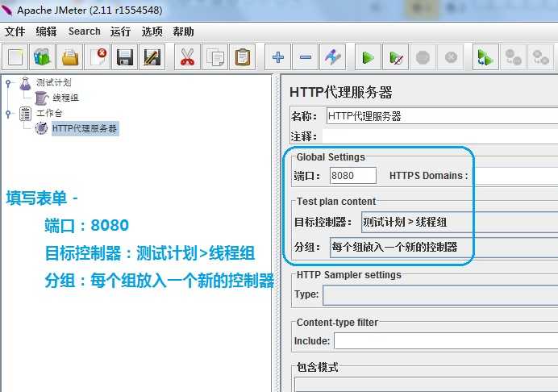Open the 选项 menu
This screenshot has height=392, width=558.
(152, 31)
